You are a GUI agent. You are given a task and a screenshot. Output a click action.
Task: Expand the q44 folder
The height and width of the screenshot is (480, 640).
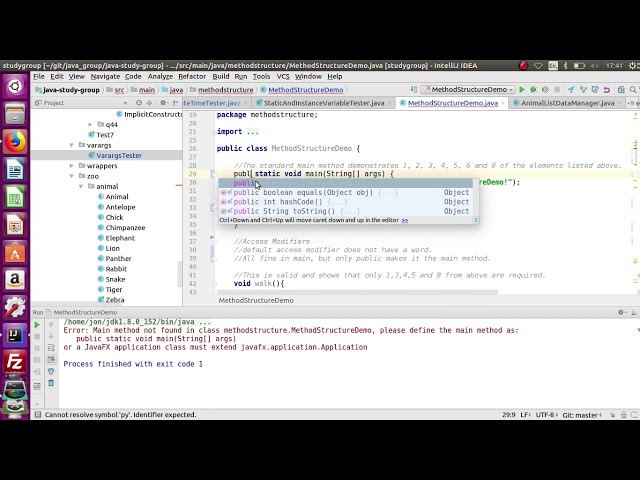(x=90, y=124)
